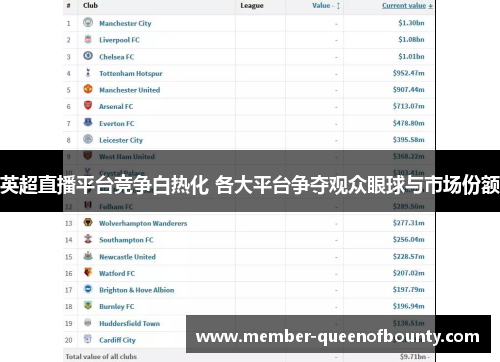
Task: Click the $1.30bn value for Manchester City
Action: 411,23
